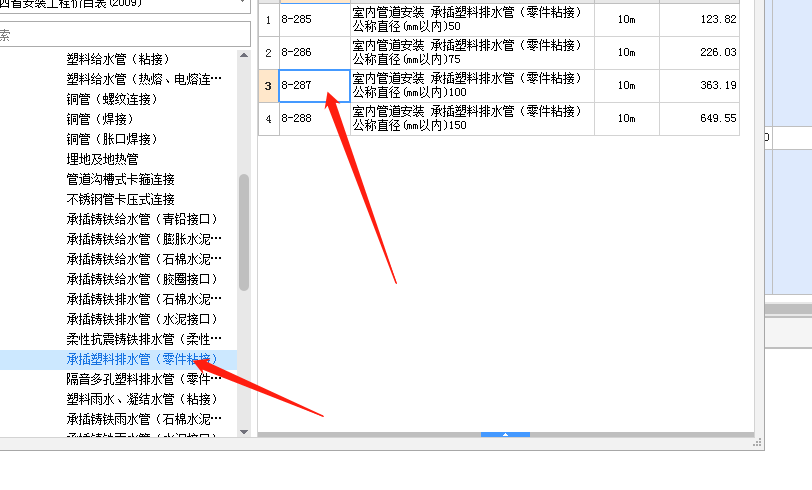The image size is (812, 490).
Task: Click code cell 8-286
Action: 315,53
